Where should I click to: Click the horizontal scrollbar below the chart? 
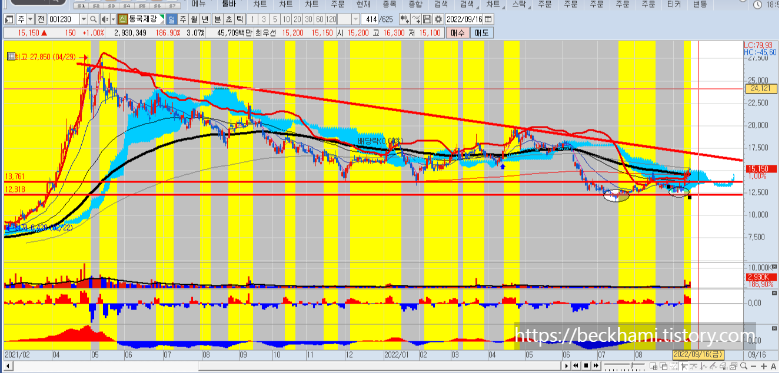(379, 366)
